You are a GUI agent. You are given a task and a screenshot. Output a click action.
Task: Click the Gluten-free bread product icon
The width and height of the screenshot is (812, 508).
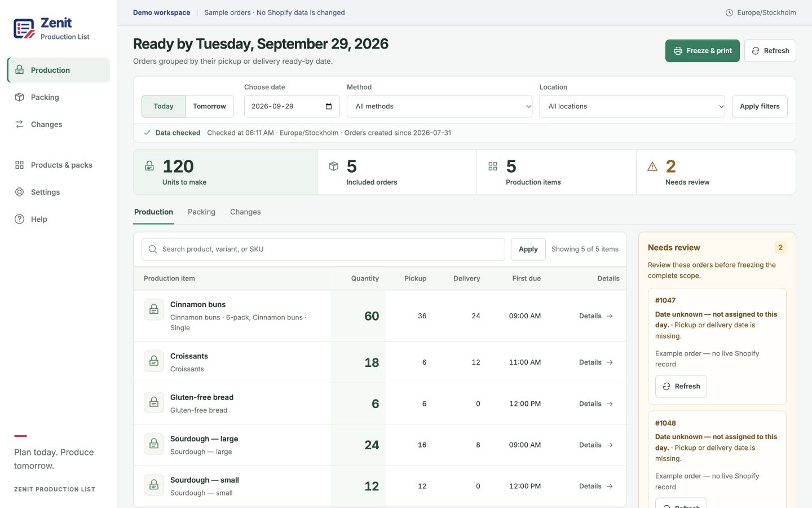click(x=154, y=402)
